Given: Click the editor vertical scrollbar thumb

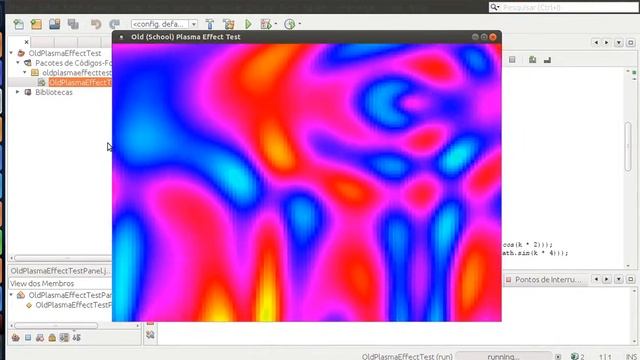Looking at the screenshot, I should coord(628,146).
